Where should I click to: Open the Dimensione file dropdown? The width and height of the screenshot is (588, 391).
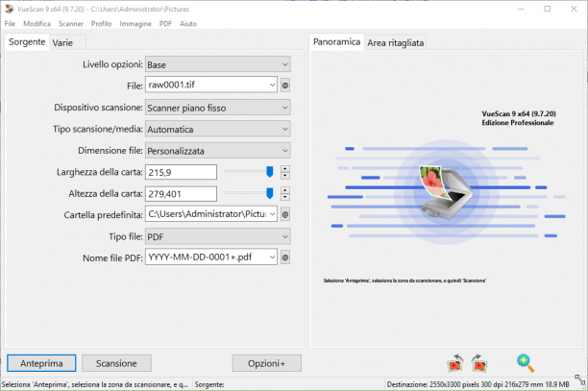click(218, 151)
